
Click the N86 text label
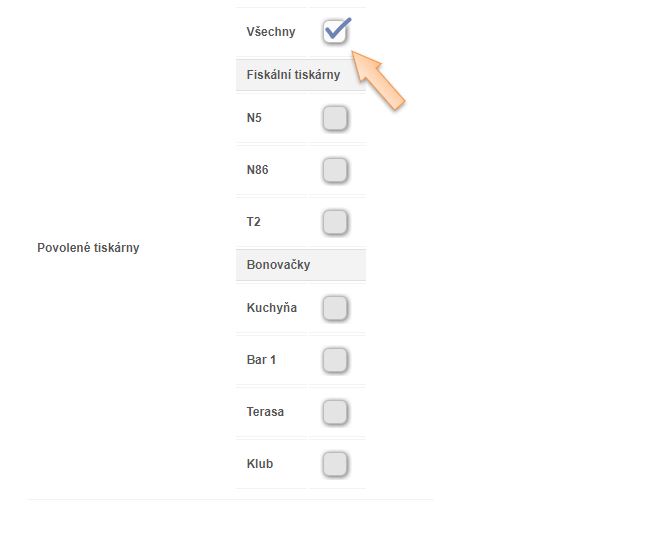click(257, 170)
